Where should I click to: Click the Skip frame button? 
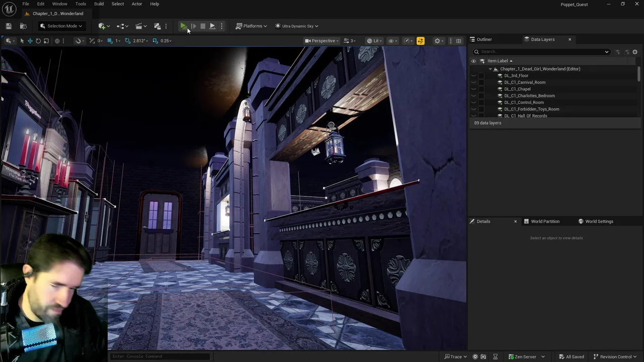point(193,26)
